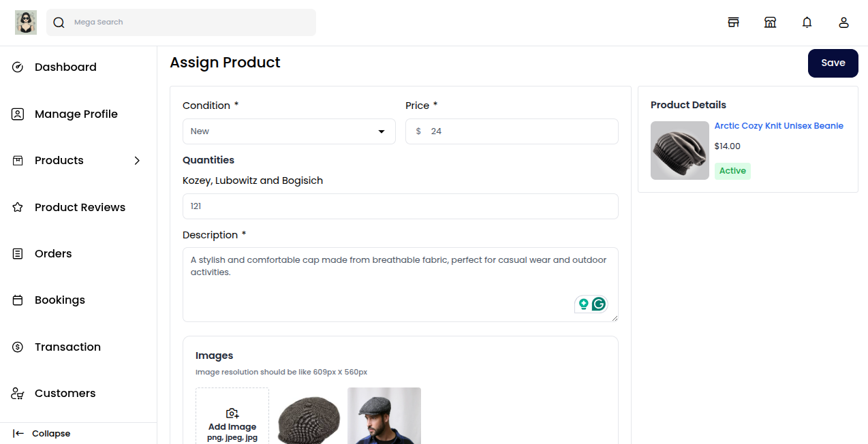
Task: Navigate to Bookings in the sidebar
Action: tap(60, 300)
